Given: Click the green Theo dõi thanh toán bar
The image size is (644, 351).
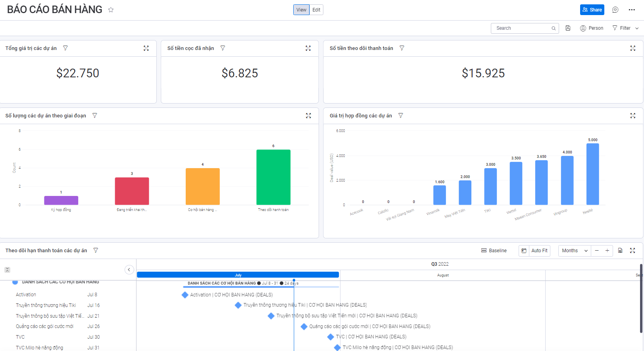Looking at the screenshot, I should point(273,177).
